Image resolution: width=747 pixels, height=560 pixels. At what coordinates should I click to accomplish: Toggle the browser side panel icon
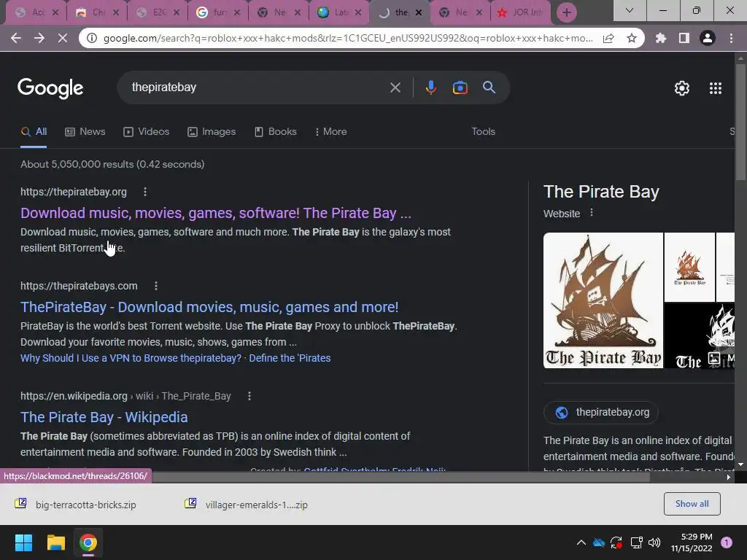(x=684, y=38)
